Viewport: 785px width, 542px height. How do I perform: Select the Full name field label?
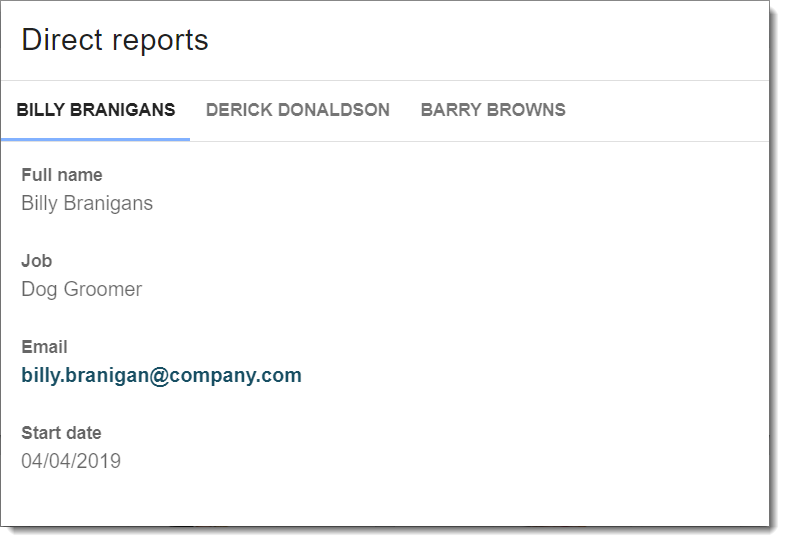click(x=62, y=175)
